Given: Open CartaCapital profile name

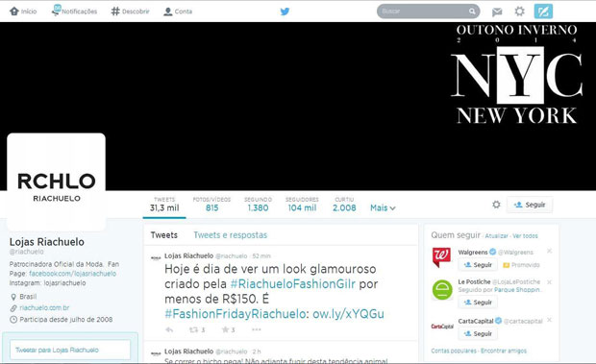Looking at the screenshot, I should (476, 322).
